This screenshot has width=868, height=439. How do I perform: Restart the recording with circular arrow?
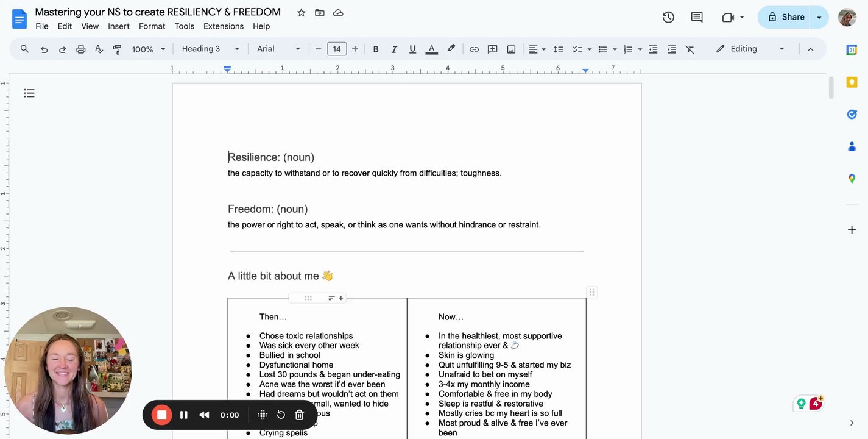pyautogui.click(x=281, y=415)
